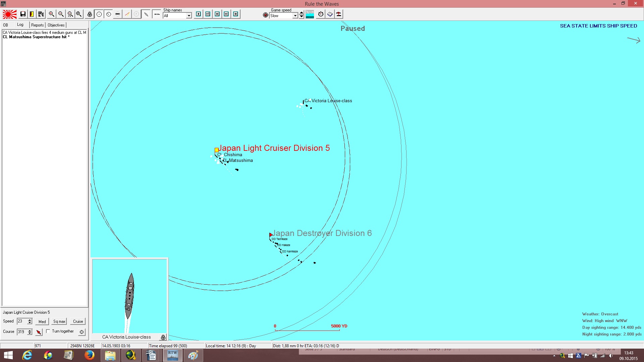
Task: Click the red sinking ship icon
Action: click(x=339, y=14)
